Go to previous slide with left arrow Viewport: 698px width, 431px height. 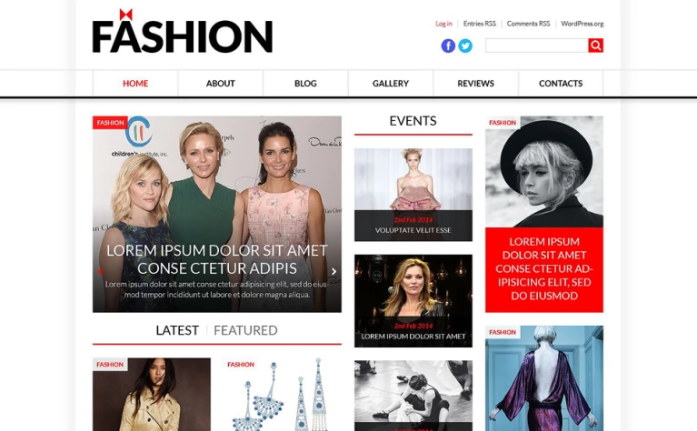(x=100, y=271)
